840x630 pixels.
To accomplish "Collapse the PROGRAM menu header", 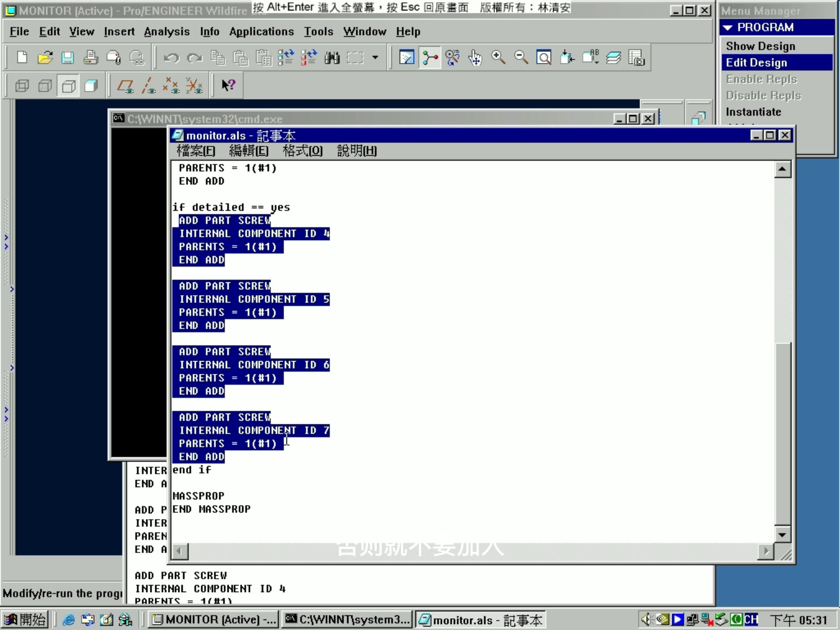I will pos(727,27).
